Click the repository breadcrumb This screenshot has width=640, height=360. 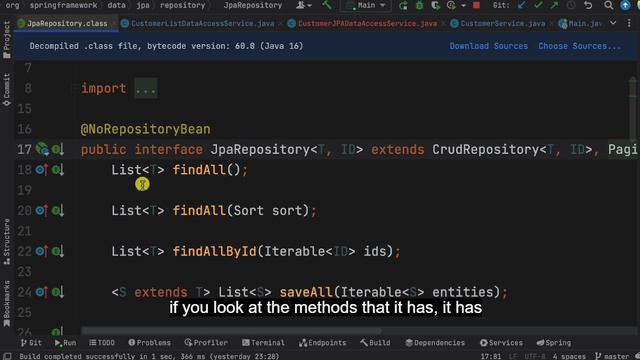click(x=182, y=5)
